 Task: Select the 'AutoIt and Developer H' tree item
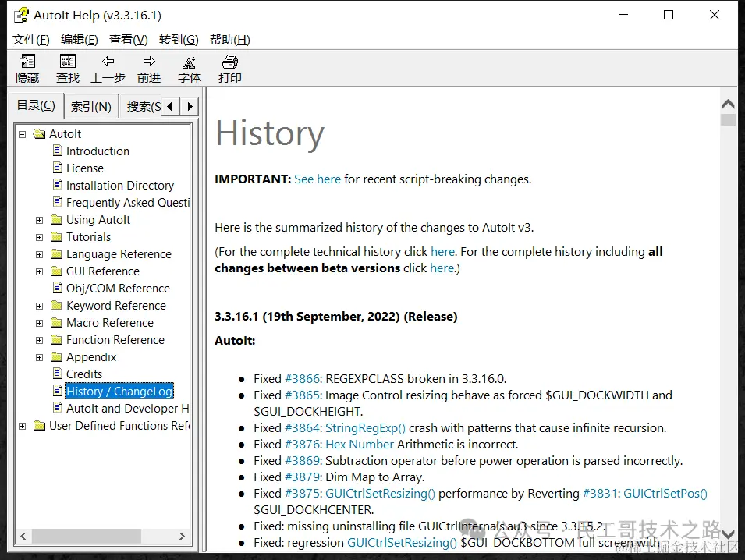tap(127, 408)
